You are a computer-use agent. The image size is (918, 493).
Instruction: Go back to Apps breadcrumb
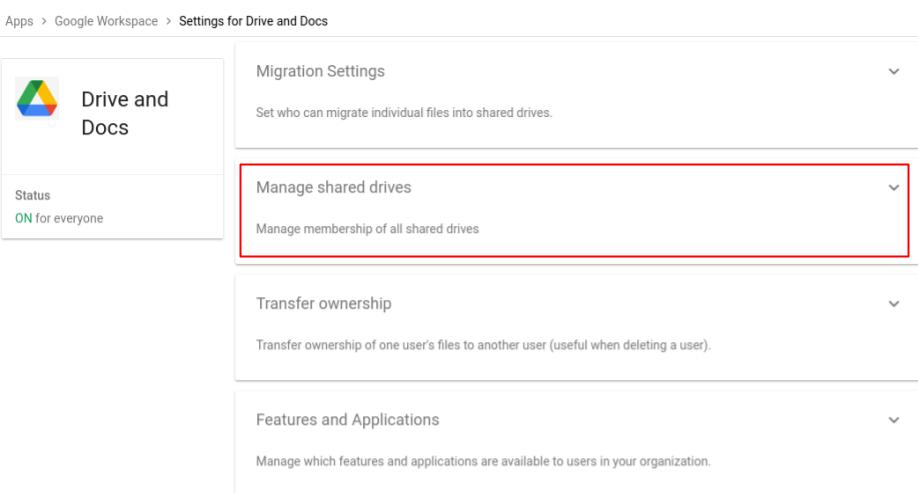click(19, 21)
